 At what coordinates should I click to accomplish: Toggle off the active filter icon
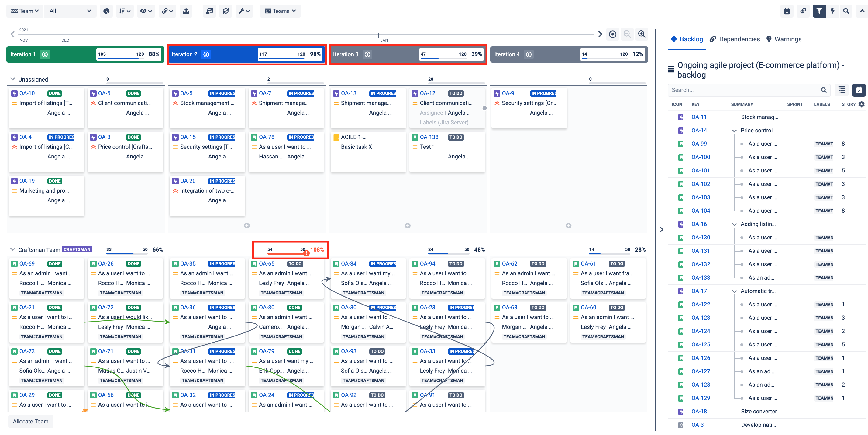click(x=819, y=11)
